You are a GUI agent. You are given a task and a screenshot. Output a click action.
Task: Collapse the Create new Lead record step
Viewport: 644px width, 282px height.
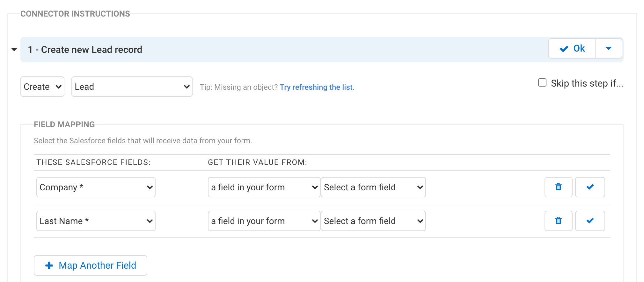coord(14,50)
